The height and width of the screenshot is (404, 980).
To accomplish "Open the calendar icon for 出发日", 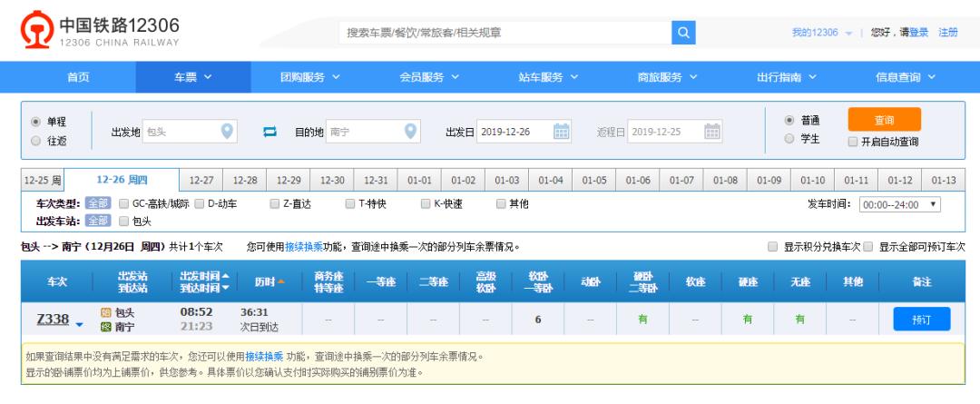I will 562,132.
